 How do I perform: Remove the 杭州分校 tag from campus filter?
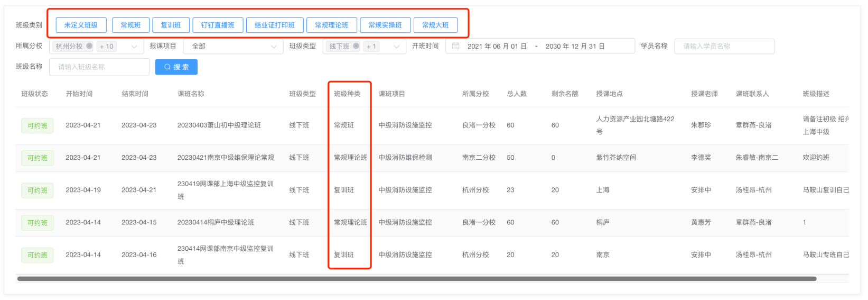coord(89,46)
